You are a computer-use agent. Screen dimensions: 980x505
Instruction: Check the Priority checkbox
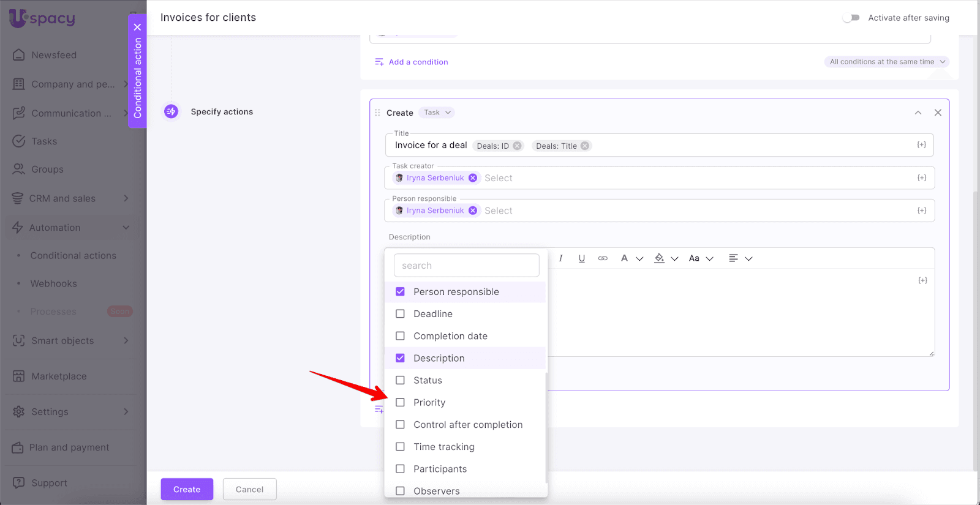400,402
